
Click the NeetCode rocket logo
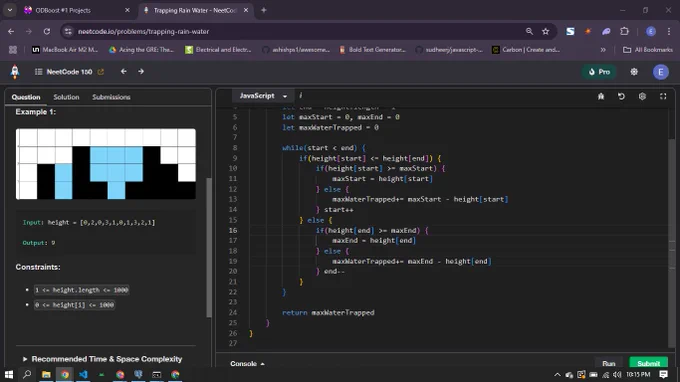[x=15, y=72]
